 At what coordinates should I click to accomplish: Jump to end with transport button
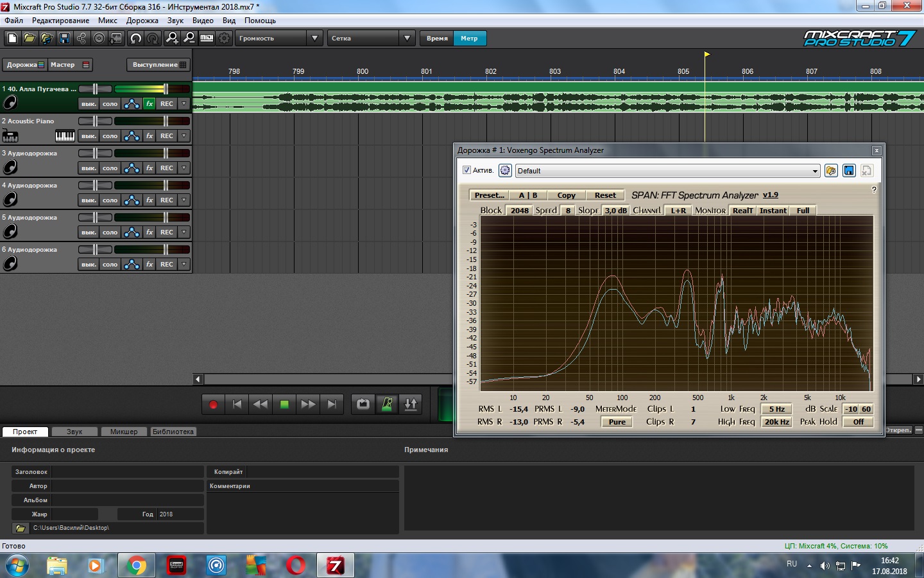point(332,405)
